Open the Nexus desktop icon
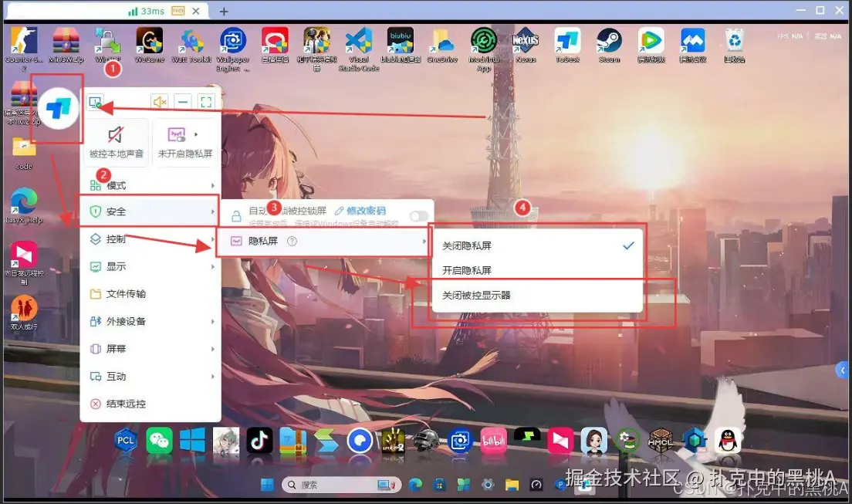Screen dimensions: 852x504 point(526,45)
